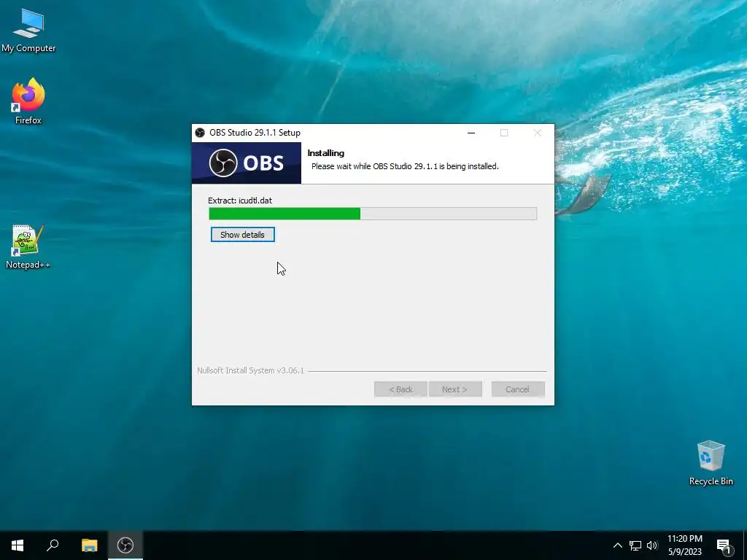This screenshot has height=560, width=747.
Task: Open File Explorer from the taskbar
Action: click(x=89, y=545)
